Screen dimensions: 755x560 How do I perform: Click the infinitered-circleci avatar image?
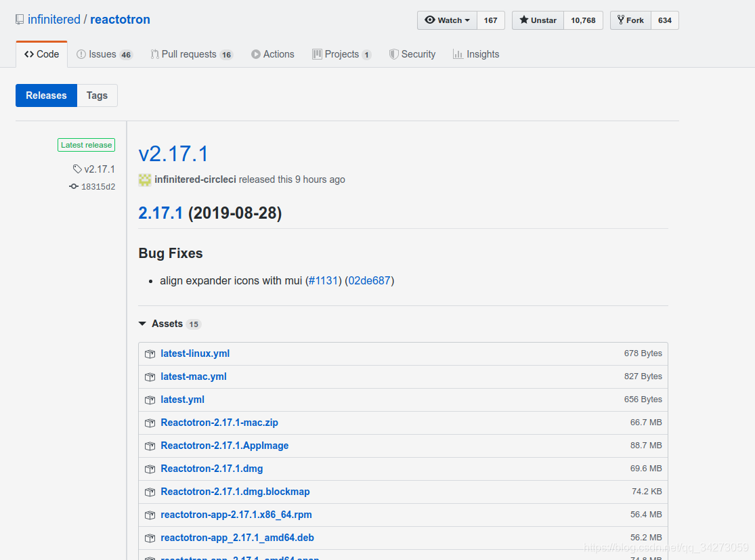(145, 179)
